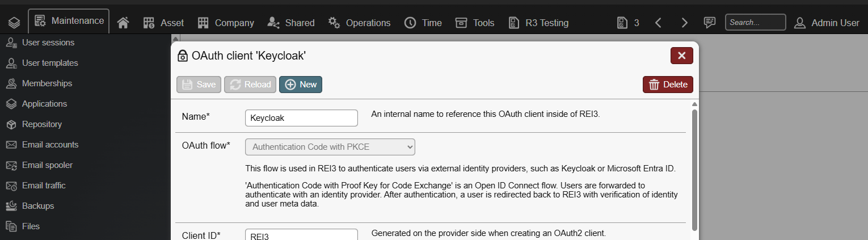Click the New button
Image resolution: width=868 pixels, height=240 pixels.
301,85
